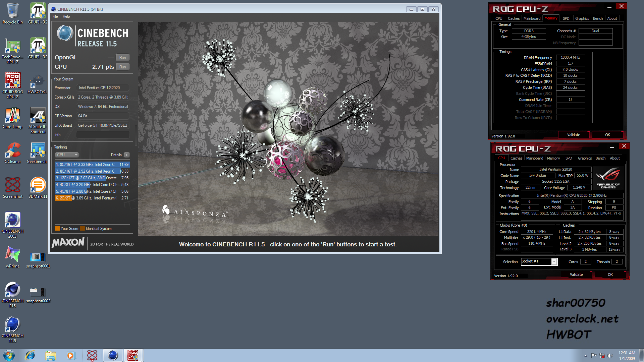Click Validate in lower CPU-Z window
Image resolution: width=644 pixels, height=362 pixels.
(x=576, y=275)
